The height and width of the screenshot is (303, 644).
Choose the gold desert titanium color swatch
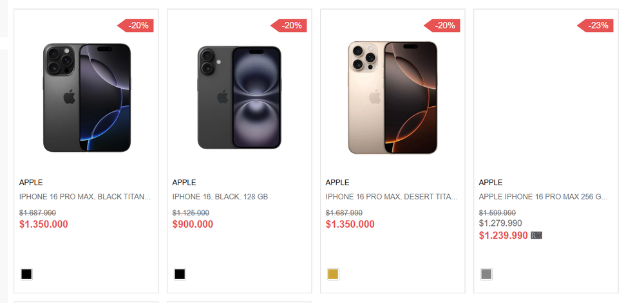[x=333, y=274]
